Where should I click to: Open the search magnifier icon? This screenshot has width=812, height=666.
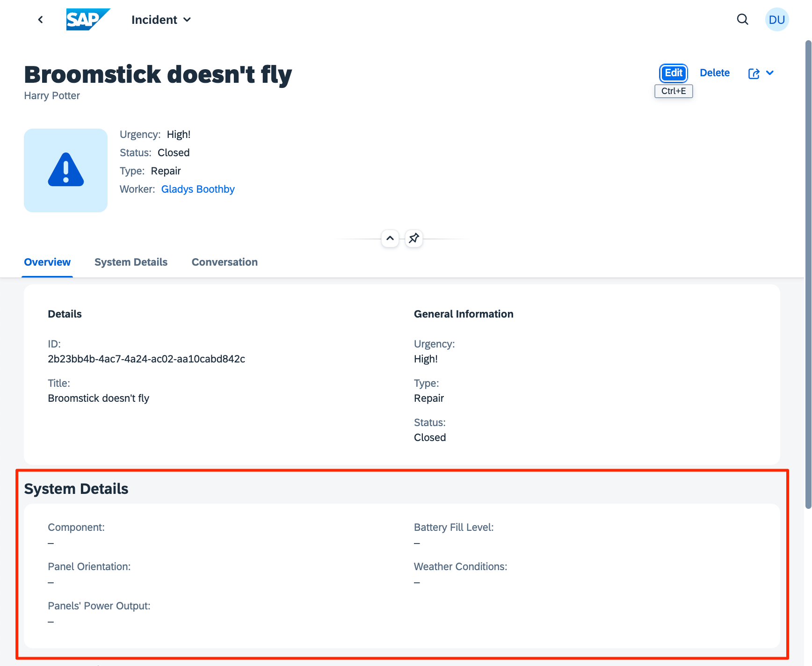(742, 20)
